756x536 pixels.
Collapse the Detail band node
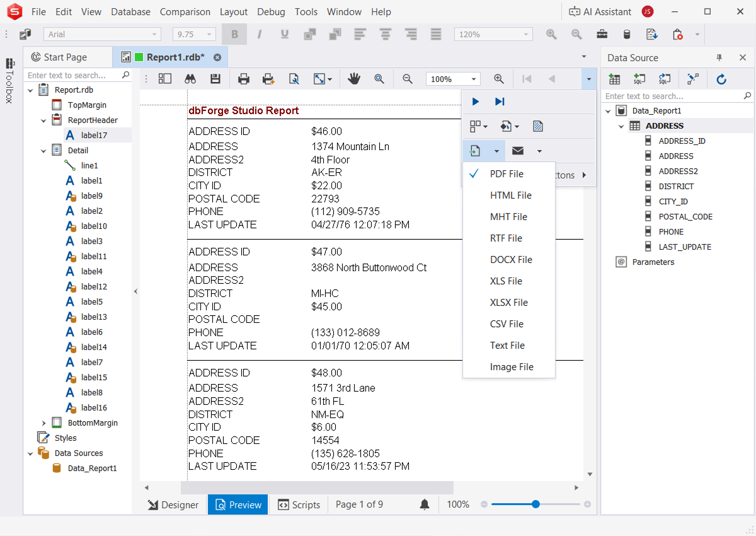[x=43, y=151]
